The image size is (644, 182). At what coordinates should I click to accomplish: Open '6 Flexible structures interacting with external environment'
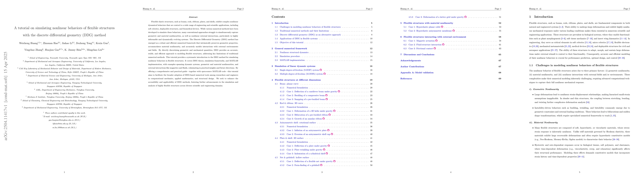coord(433,37)
